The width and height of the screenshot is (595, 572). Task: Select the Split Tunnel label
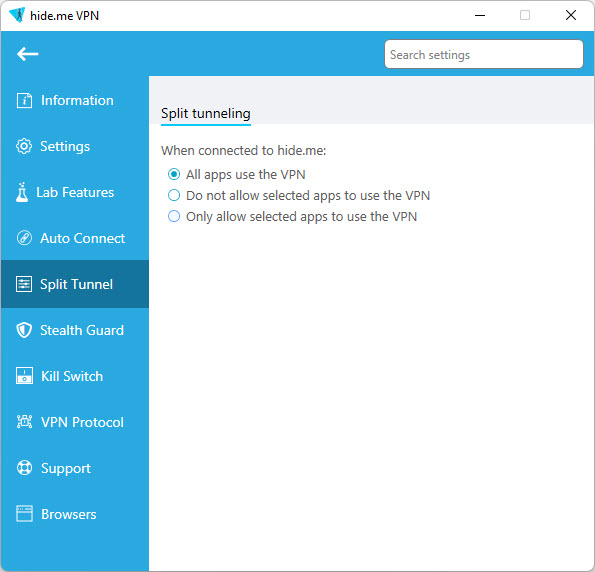pyautogui.click(x=76, y=284)
